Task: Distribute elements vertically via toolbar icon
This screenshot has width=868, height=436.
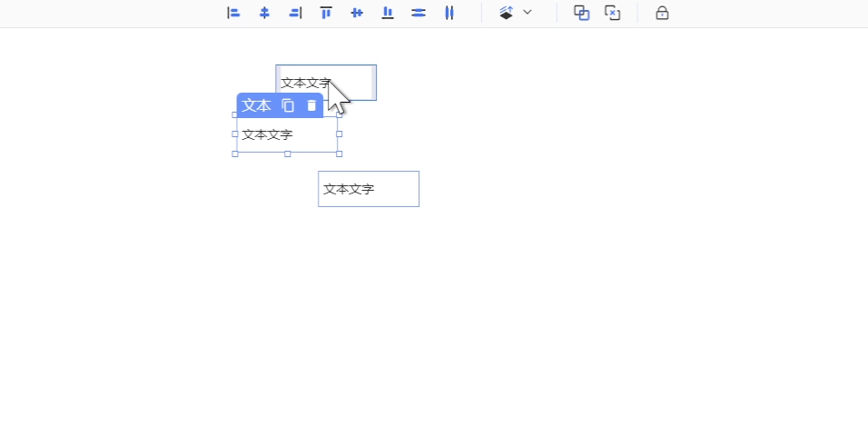Action: pyautogui.click(x=419, y=13)
